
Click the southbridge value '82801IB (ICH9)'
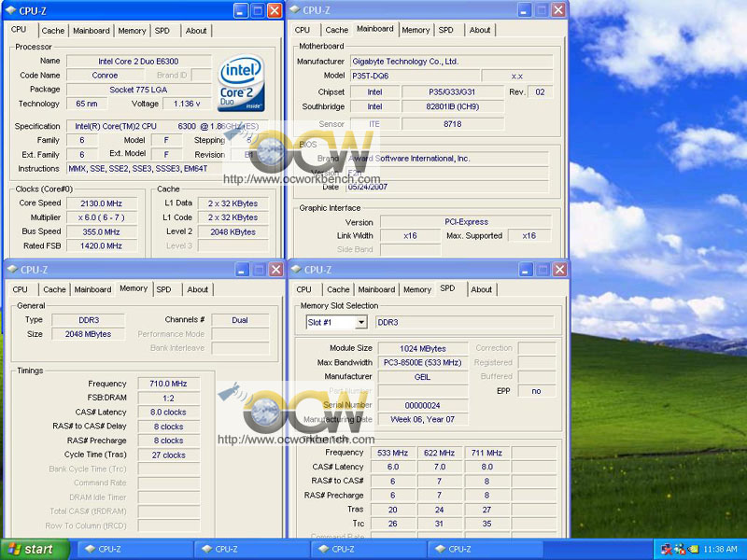coord(452,106)
